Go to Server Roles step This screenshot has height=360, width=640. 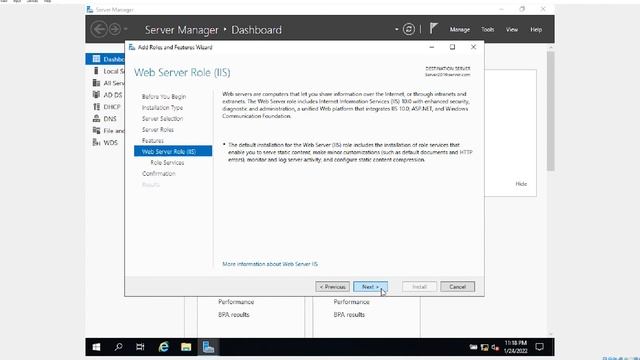pyautogui.click(x=158, y=129)
